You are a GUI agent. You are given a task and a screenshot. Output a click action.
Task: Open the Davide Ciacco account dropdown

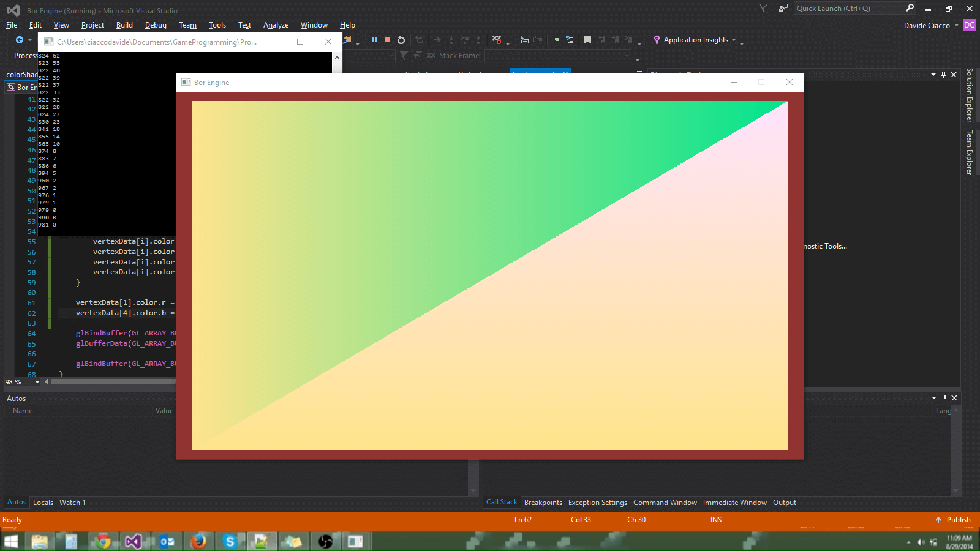point(930,26)
